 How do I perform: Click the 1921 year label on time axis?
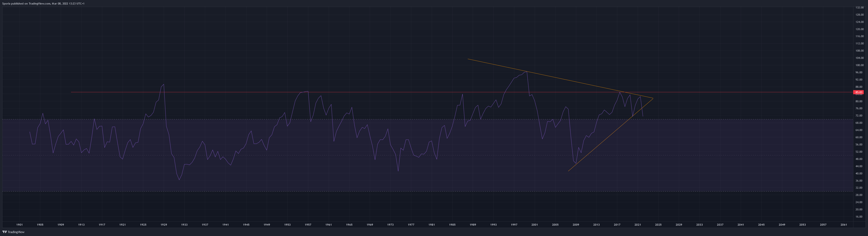[123, 224]
